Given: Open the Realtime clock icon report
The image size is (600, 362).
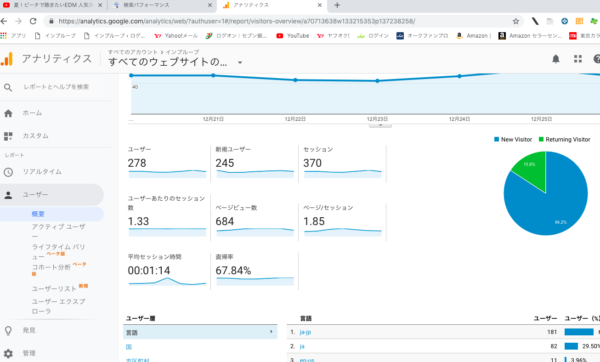Looking at the screenshot, I should (x=8, y=172).
